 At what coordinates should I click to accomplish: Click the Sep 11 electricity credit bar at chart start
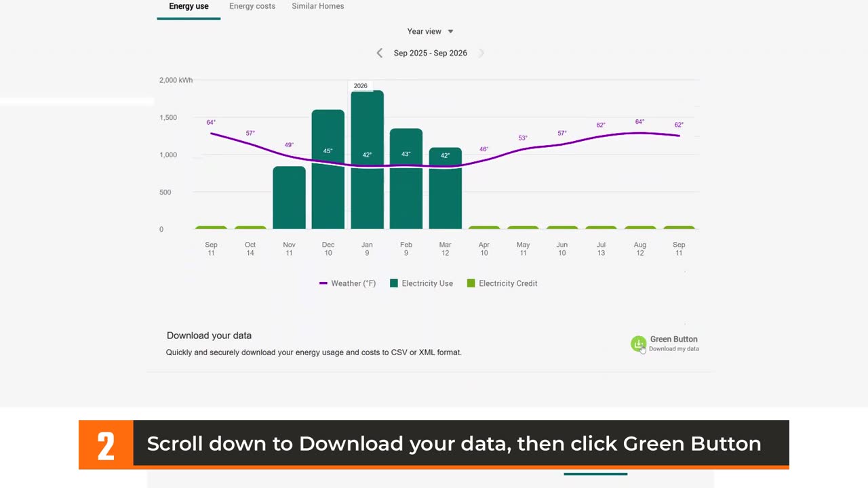click(211, 228)
